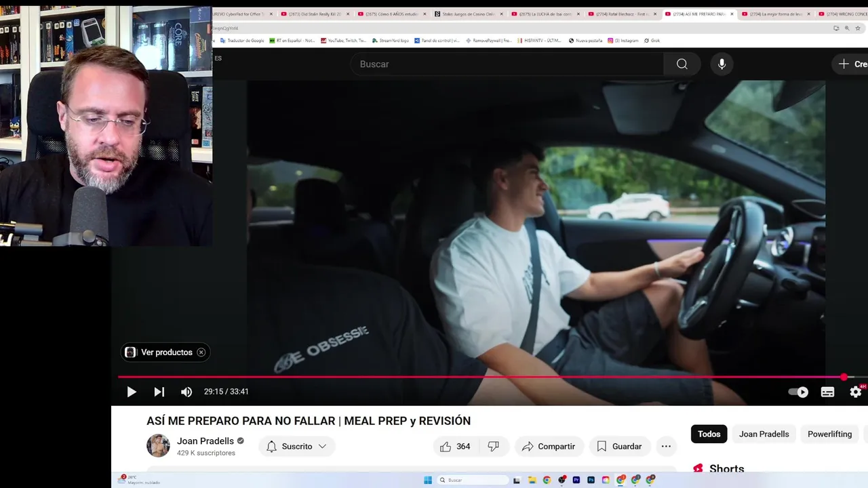The image size is (868, 488).
Task: Open Traductor de Google bookmark
Action: coord(241,41)
